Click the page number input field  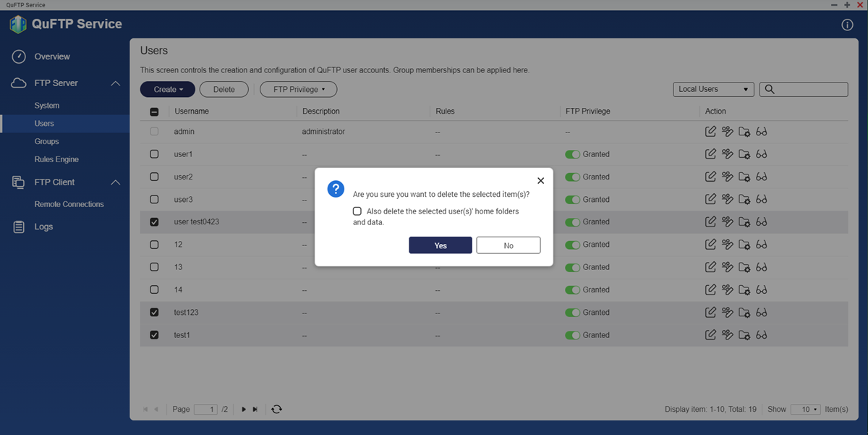[205, 409]
